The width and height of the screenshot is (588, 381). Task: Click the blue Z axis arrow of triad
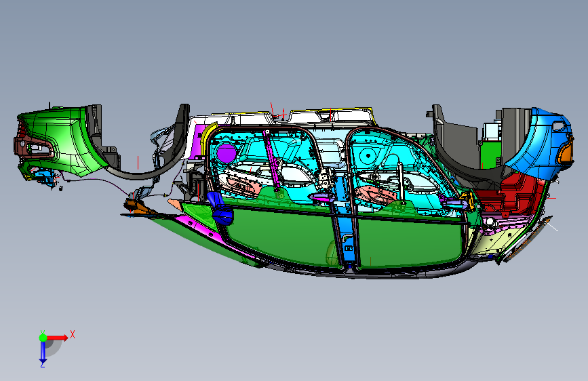click(43, 351)
